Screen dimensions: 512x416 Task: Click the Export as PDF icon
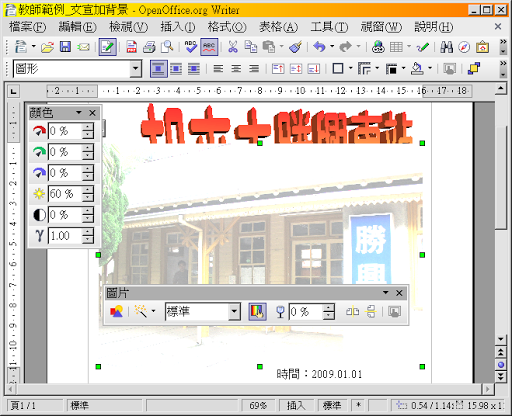click(132, 47)
